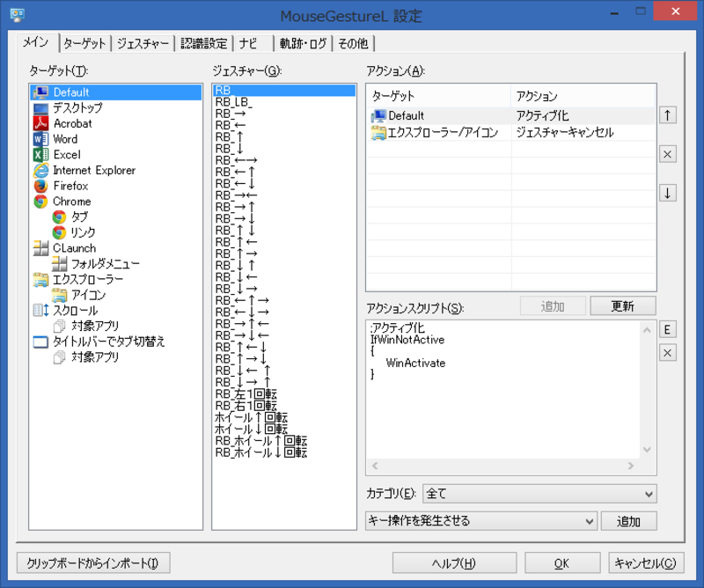Click the × button beside the action script
704x588 pixels.
(x=668, y=353)
